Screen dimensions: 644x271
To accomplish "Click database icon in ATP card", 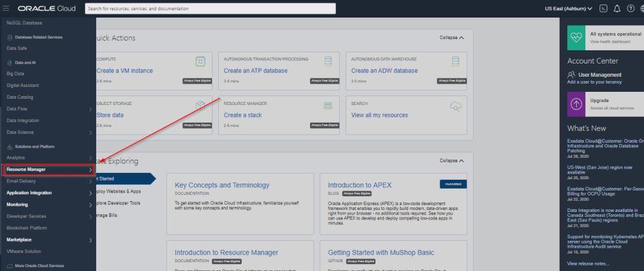I will 327,62.
